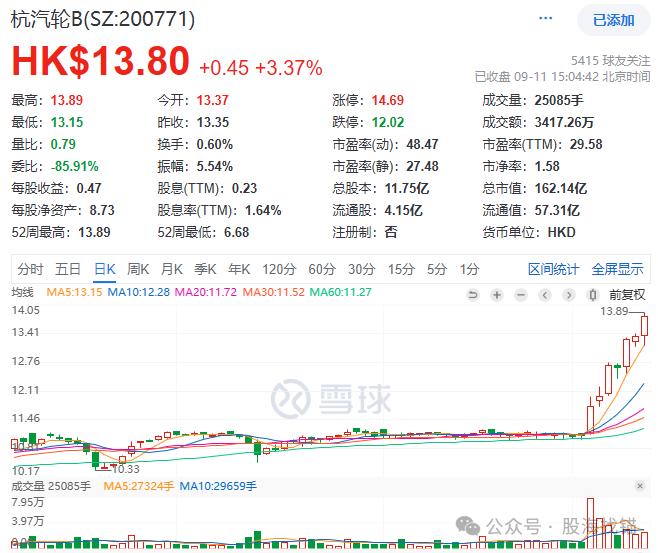Click MA60:11.27 indicator label

341,292
